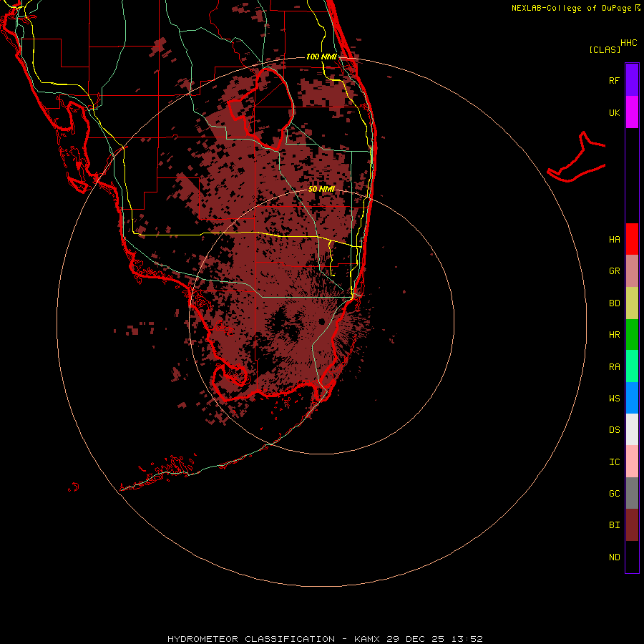The width and height of the screenshot is (644, 644).
Task: Click the GC gray legend color swatch
Action: 632,493
